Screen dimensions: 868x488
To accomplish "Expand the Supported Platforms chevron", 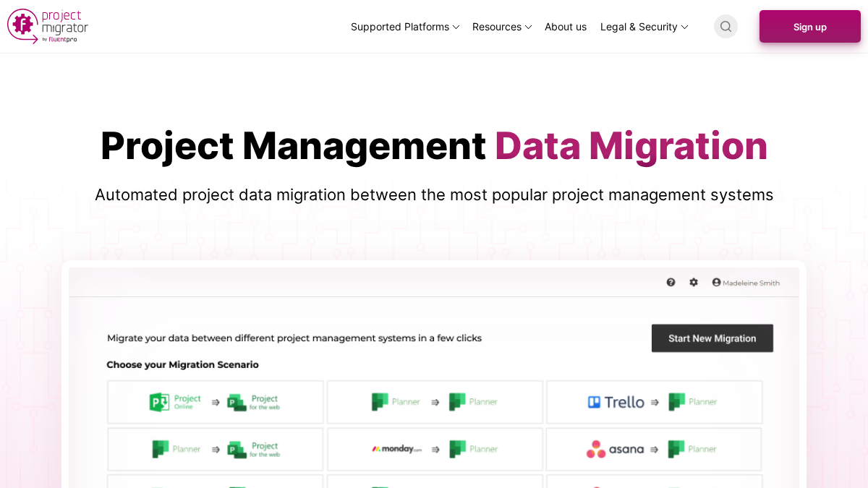I will click(x=456, y=27).
